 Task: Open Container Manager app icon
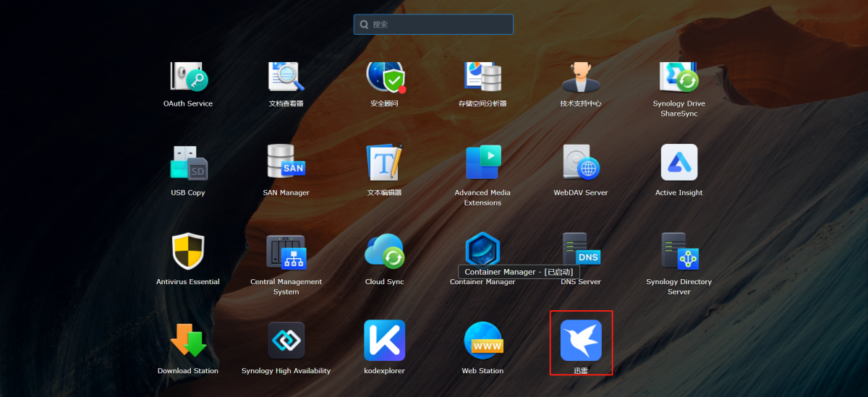pyautogui.click(x=482, y=249)
